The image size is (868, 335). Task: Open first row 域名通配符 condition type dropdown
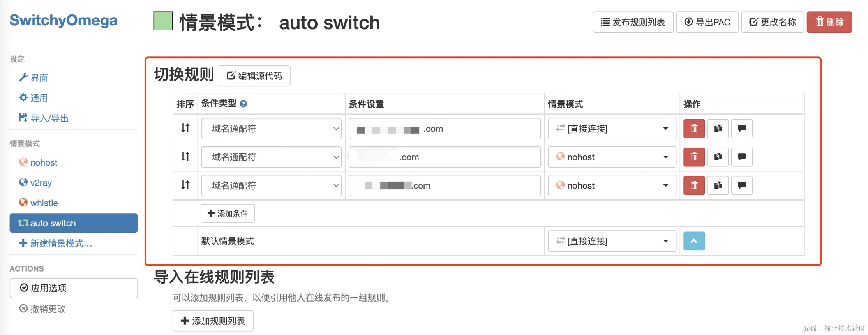pos(271,129)
